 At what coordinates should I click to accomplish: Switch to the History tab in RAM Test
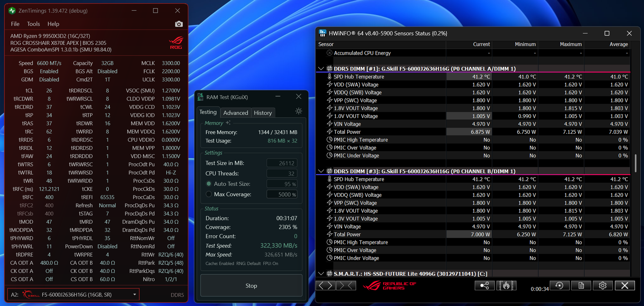(263, 113)
